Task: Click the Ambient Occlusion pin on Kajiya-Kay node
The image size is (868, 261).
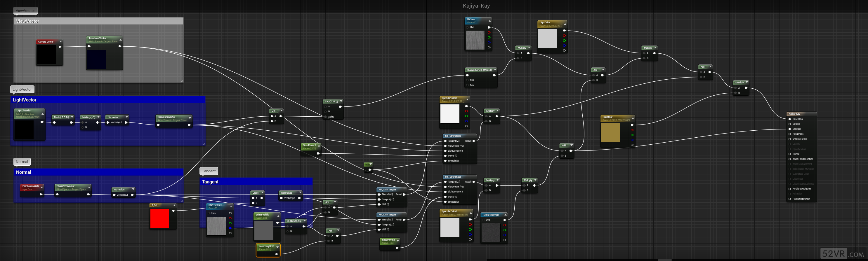Action: pos(790,189)
